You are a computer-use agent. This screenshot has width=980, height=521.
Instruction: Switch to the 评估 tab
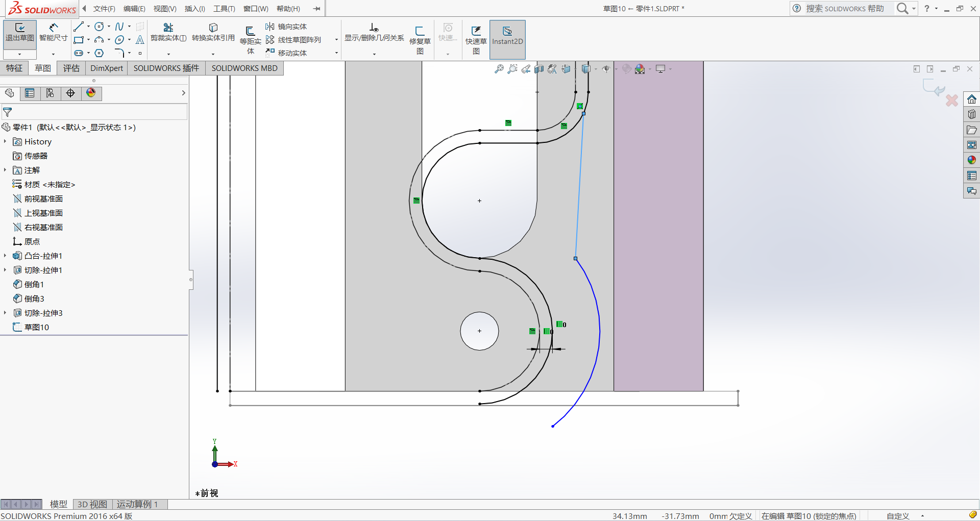71,68
